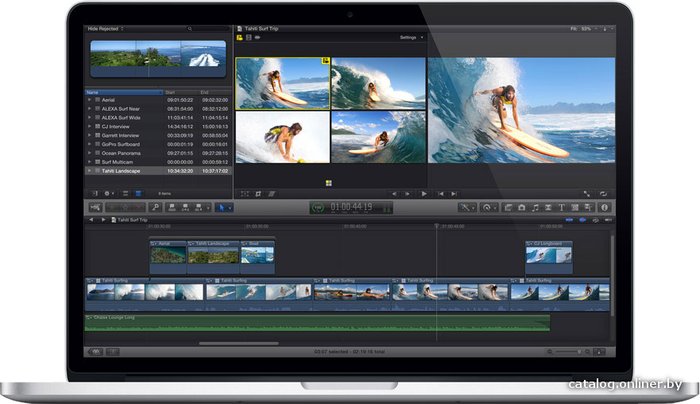Click the transform tool under angle viewer
Image resolution: width=700 pixels, height=404 pixels.
[x=245, y=194]
